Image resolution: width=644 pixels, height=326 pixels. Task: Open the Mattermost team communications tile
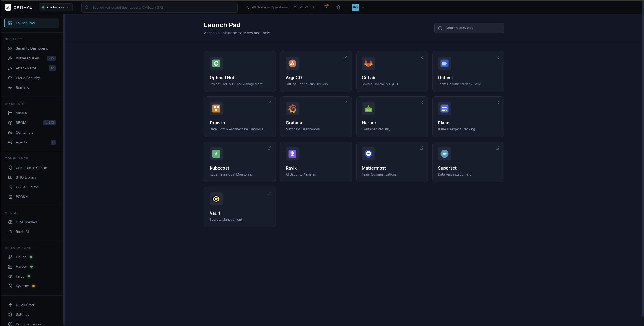[x=392, y=162]
